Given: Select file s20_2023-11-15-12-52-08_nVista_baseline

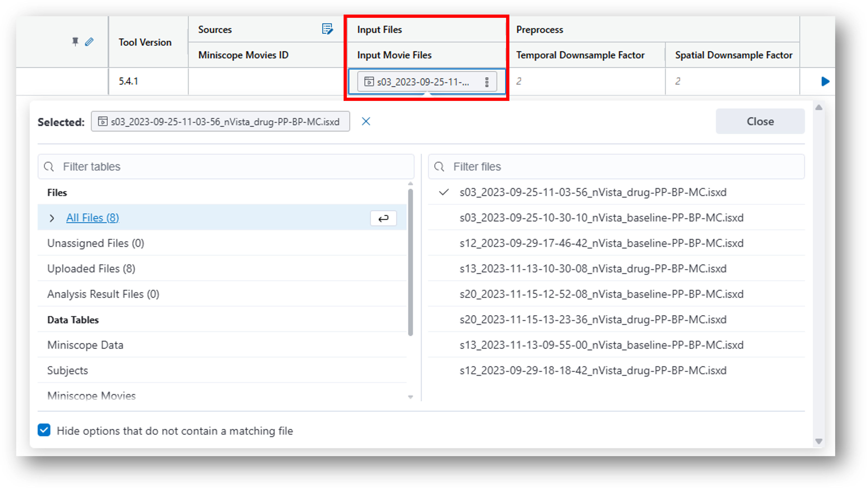Looking at the screenshot, I should click(x=616, y=294).
